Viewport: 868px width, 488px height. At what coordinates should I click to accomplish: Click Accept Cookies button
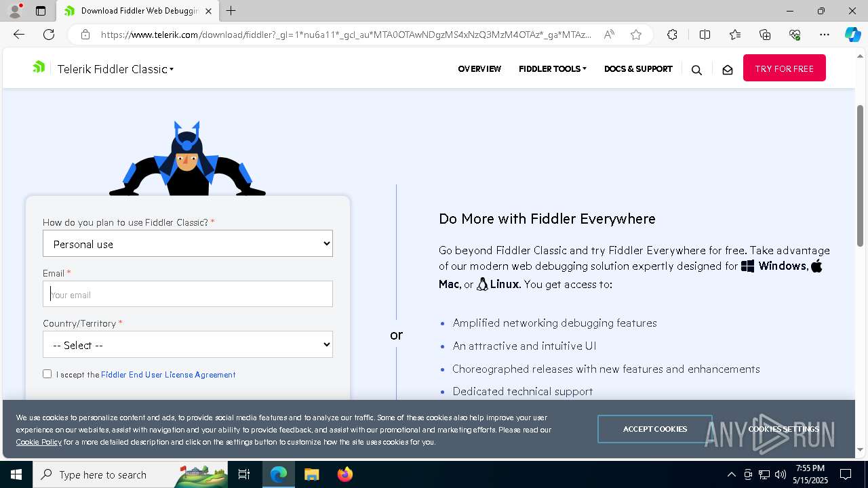655,429
